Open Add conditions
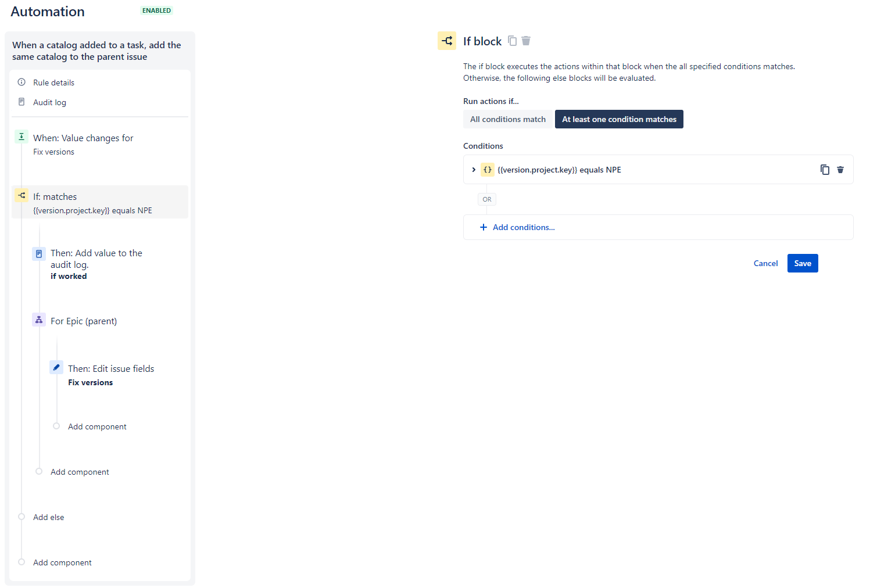Screen dimensions: 895x588 [x=517, y=227]
